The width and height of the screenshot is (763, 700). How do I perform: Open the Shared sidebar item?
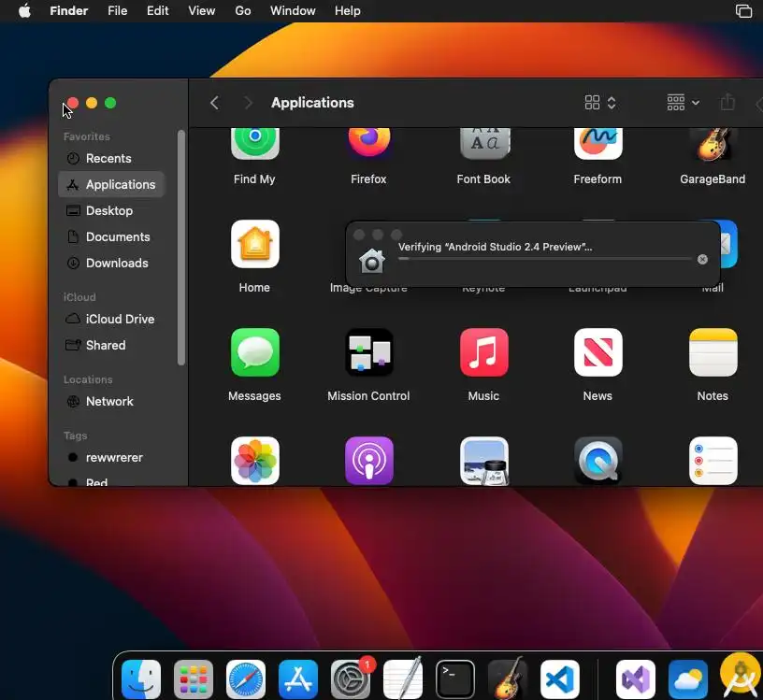click(x=111, y=346)
